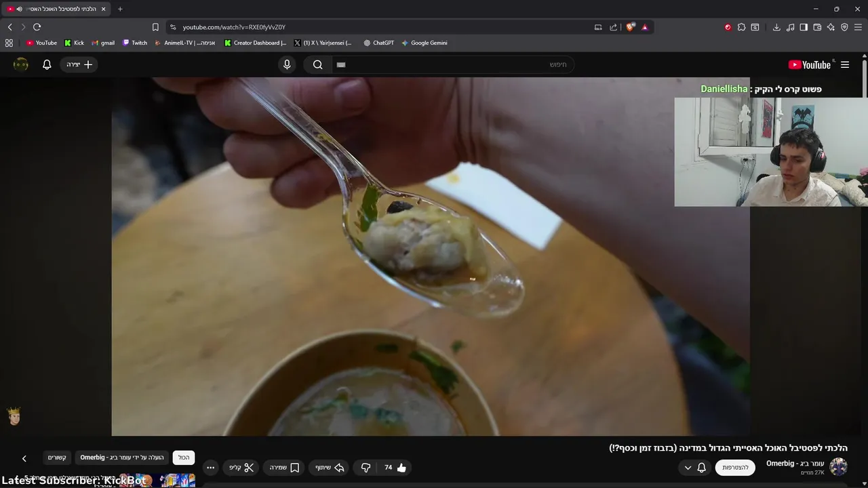Viewport: 868px width, 488px height.
Task: Open the apps grid icon in bookmarks bar
Action: tap(9, 43)
